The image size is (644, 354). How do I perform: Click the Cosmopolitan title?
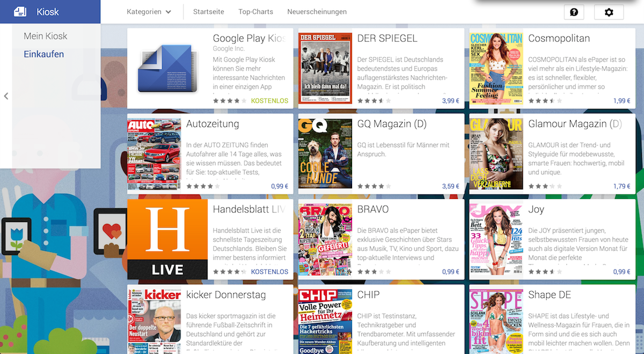click(x=559, y=39)
